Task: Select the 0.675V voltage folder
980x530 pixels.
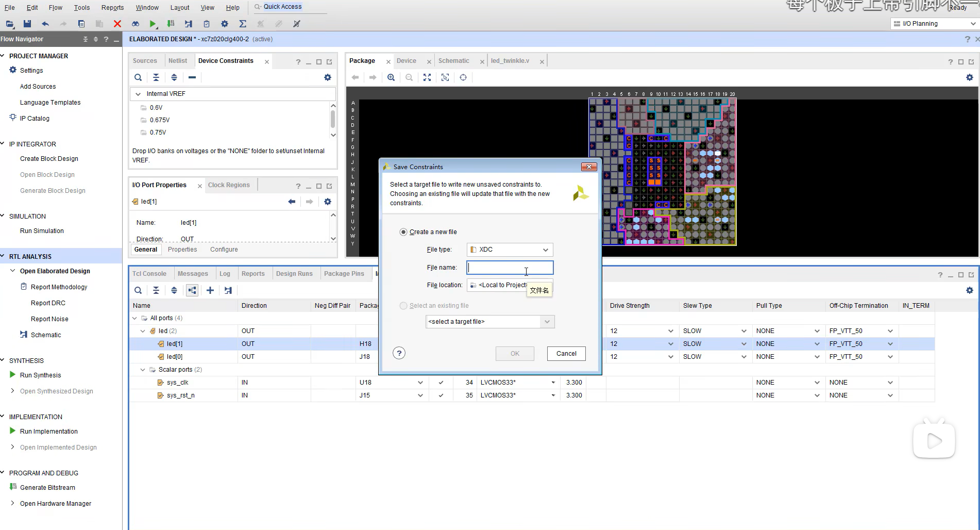Action: click(x=160, y=120)
